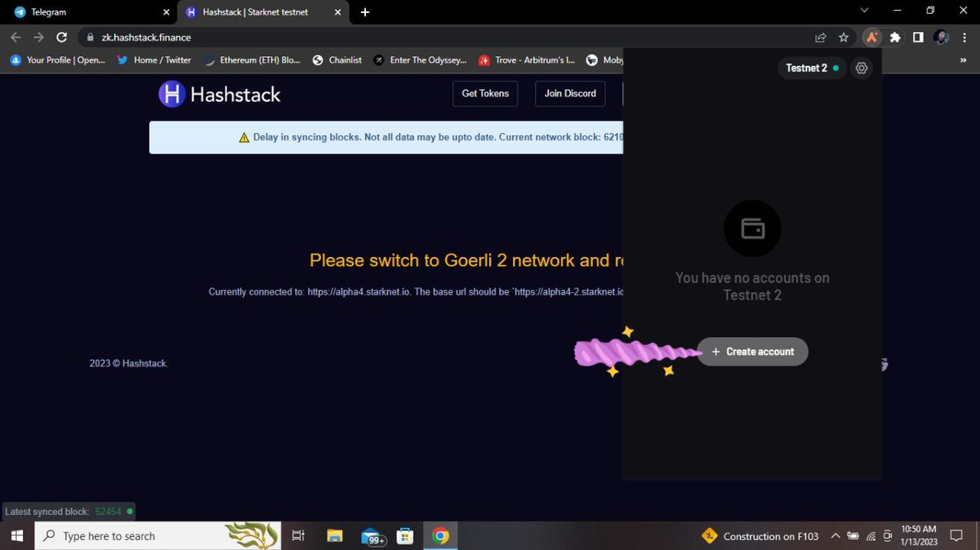
Task: Click the Hashstack logo
Action: pyautogui.click(x=220, y=94)
